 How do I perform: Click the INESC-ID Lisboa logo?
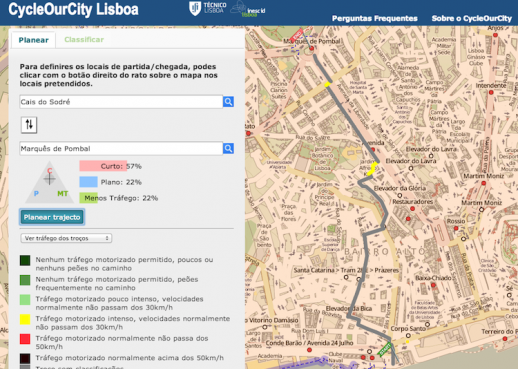[x=249, y=9]
